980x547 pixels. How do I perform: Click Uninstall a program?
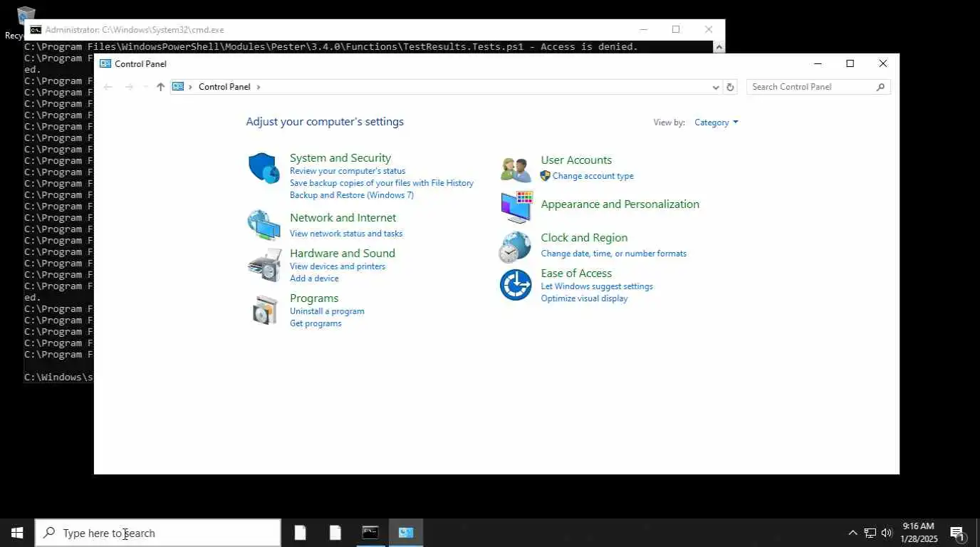click(x=327, y=311)
